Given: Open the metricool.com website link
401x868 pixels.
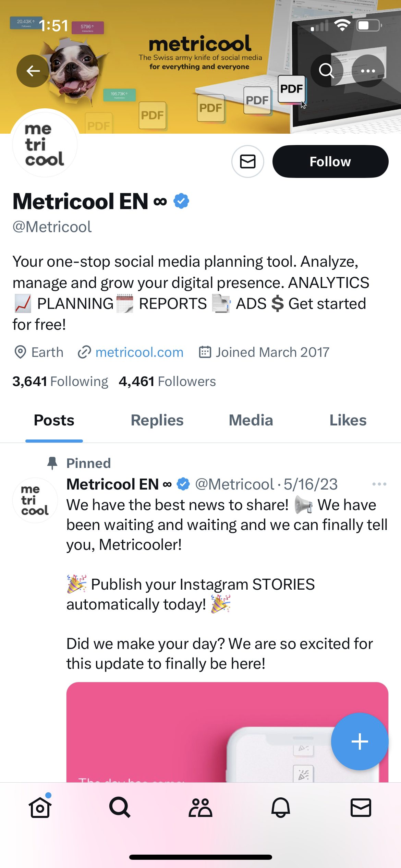Looking at the screenshot, I should 139,352.
